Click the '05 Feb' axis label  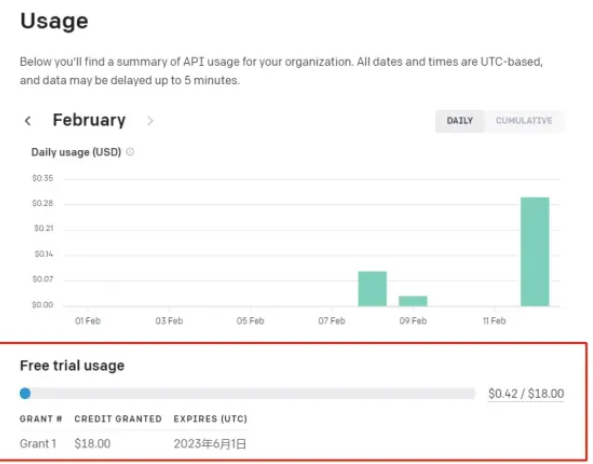pyautogui.click(x=250, y=321)
